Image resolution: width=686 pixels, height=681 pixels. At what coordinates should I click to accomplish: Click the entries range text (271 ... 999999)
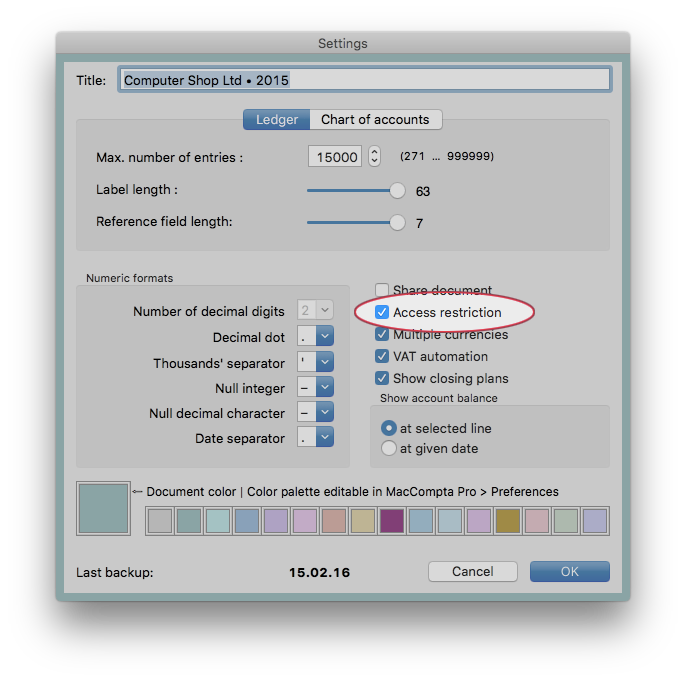tap(447, 156)
